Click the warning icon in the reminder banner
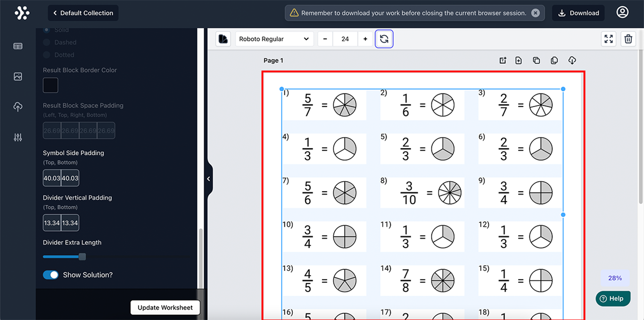Viewport: 644px width, 320px height. [294, 13]
